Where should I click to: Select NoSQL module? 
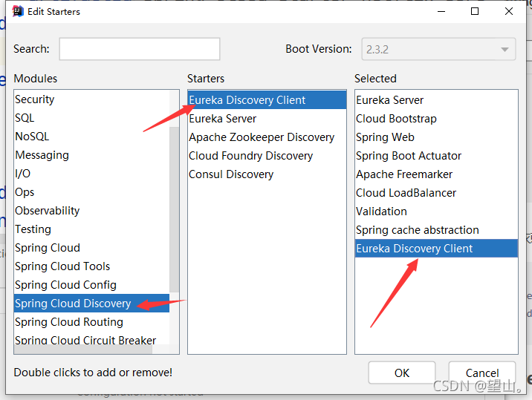[91, 137]
